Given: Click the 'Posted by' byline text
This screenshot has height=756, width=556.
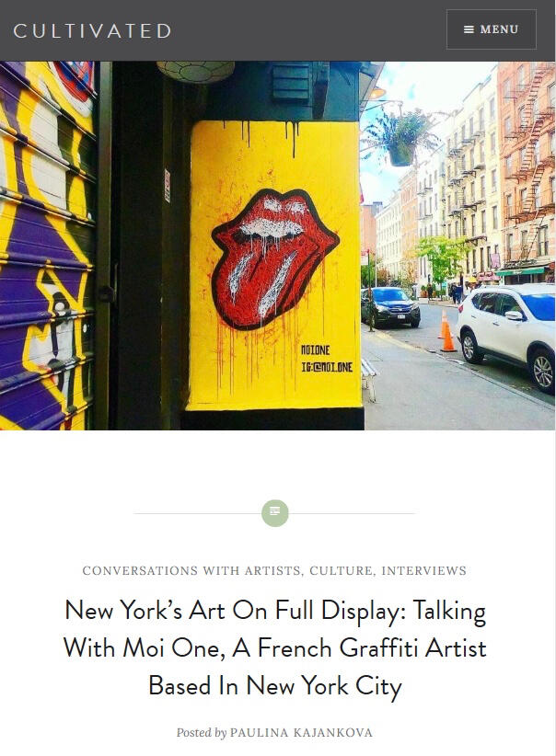Looking at the screenshot, I should 202,733.
